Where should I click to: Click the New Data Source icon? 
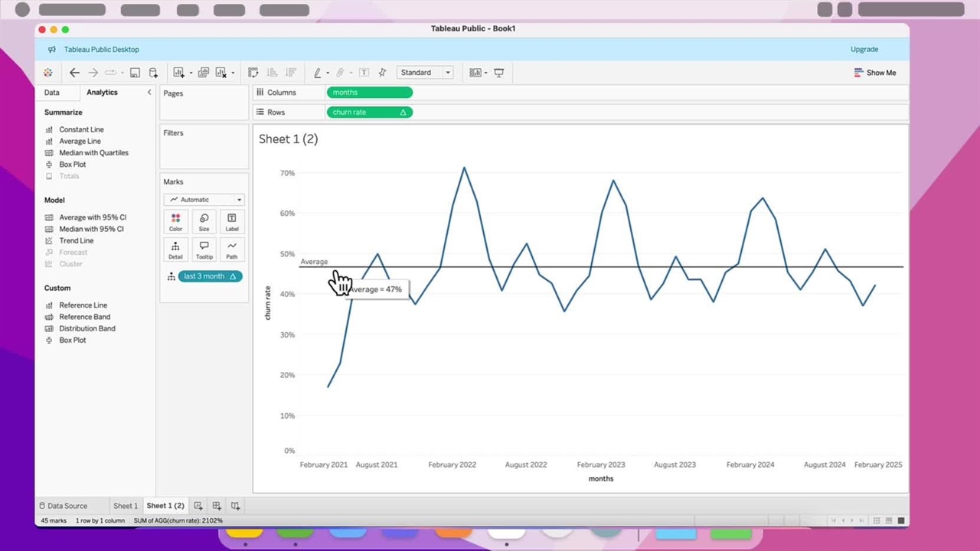153,73
